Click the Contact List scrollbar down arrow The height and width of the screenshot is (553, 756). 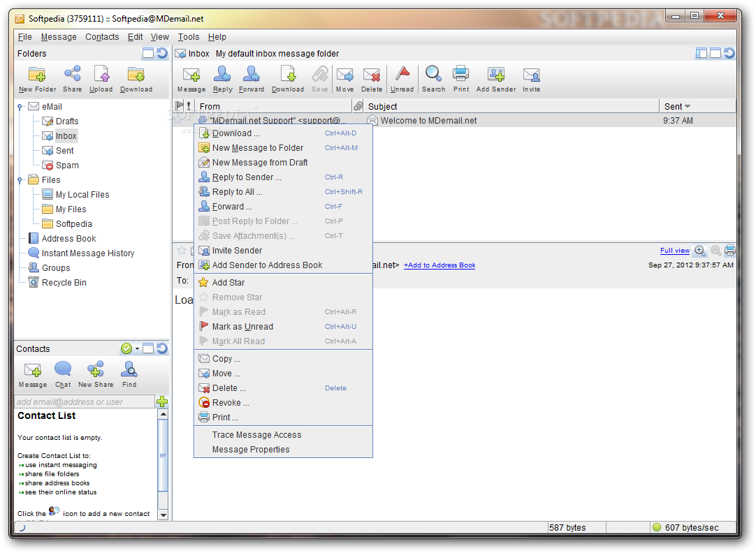click(163, 515)
